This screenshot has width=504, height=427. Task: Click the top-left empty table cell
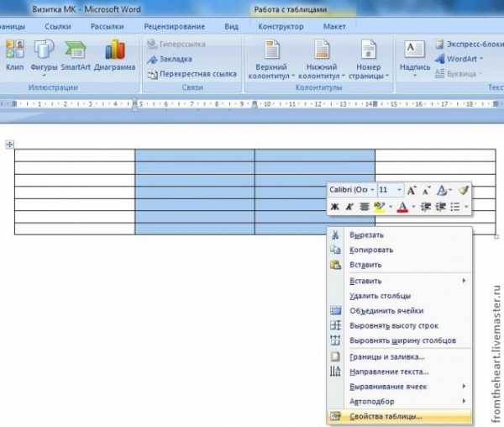75,155
